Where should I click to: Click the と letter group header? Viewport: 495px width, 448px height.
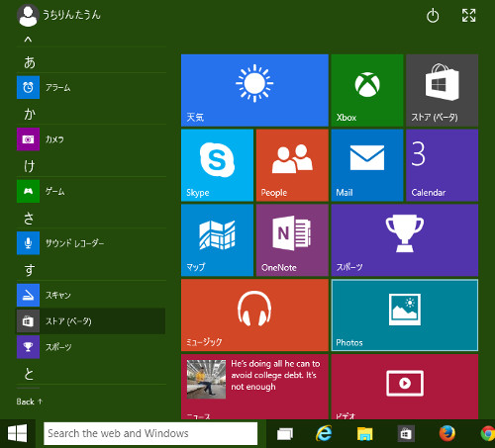(29, 374)
